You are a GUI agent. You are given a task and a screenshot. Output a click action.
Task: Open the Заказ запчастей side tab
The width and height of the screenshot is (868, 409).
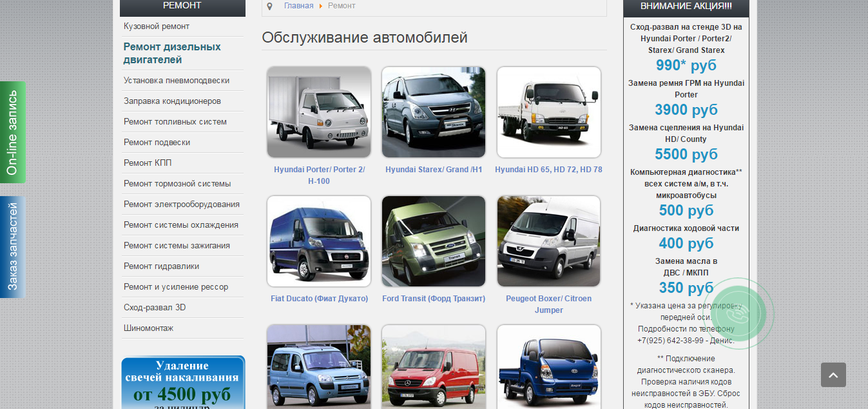coord(13,247)
